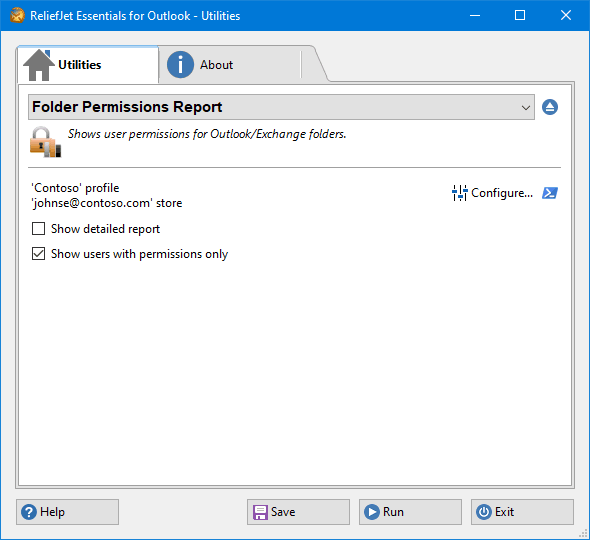Viewport: 590px width, 540px height.
Task: Click the Run button
Action: [410, 512]
